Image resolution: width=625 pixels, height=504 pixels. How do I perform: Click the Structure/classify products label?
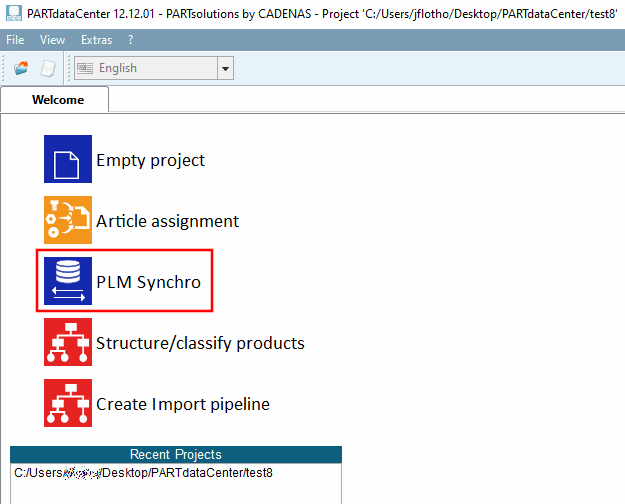[x=200, y=343]
